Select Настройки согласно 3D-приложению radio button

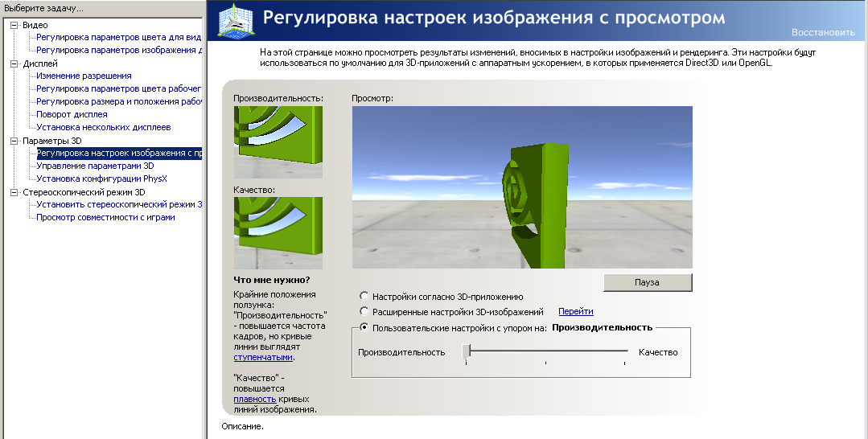coord(364,296)
